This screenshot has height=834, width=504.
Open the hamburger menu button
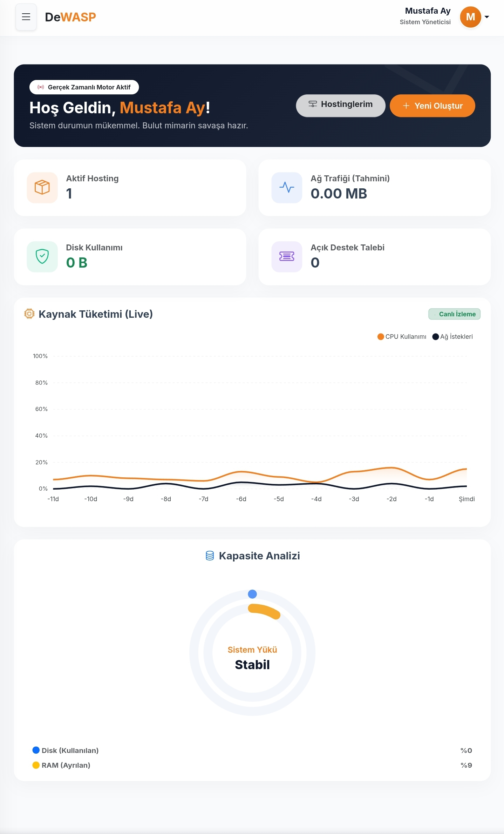tap(26, 17)
